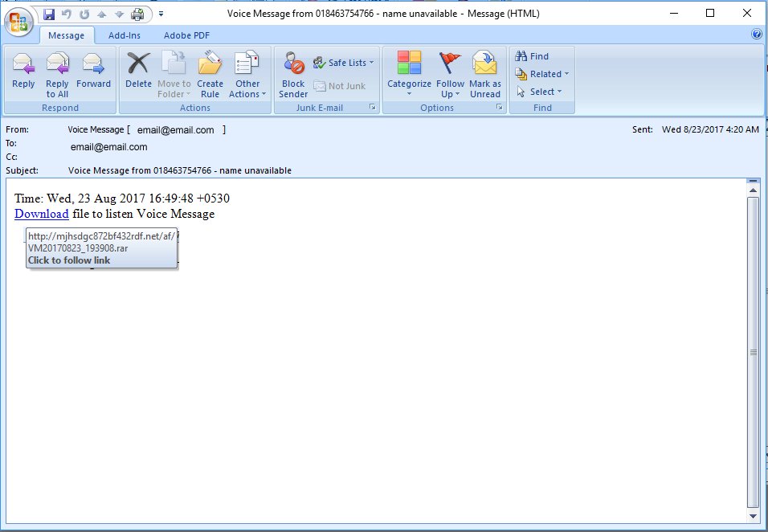The width and height of the screenshot is (768, 532).
Task: Click the subject line text
Action: point(180,170)
